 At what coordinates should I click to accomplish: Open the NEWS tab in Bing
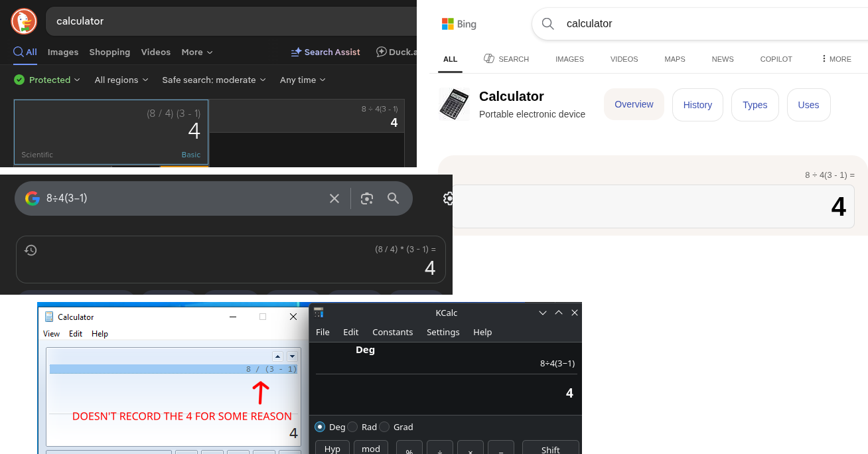pyautogui.click(x=723, y=59)
